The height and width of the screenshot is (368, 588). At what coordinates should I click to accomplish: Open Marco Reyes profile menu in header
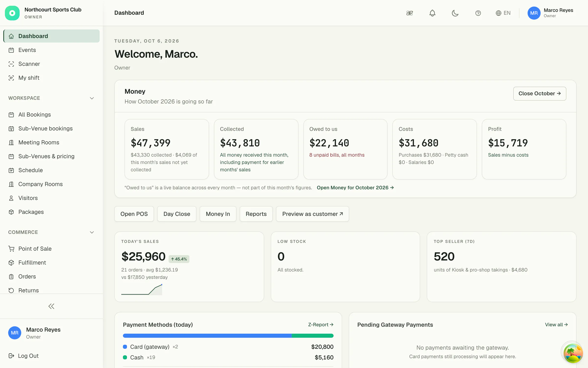[x=550, y=13]
